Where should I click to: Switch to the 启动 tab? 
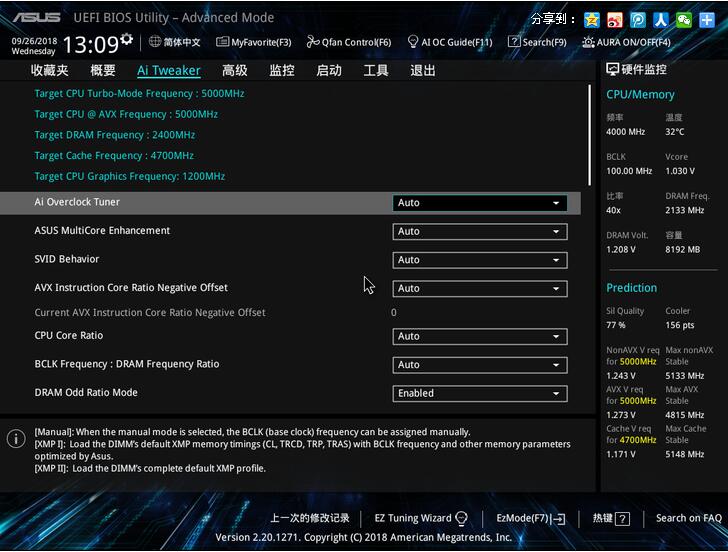coord(329,71)
